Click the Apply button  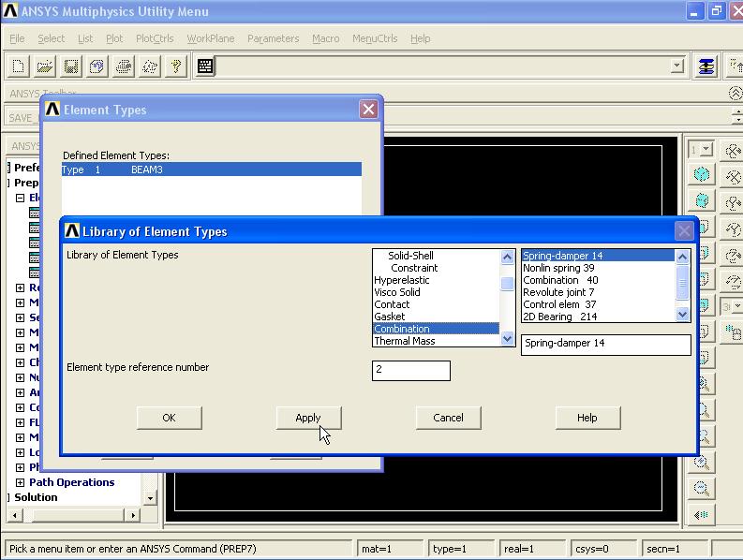(x=308, y=418)
